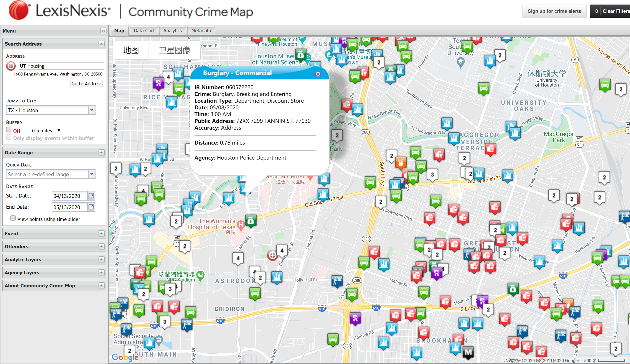Click Sign up for crime alerts
630x364 pixels.
pos(554,11)
